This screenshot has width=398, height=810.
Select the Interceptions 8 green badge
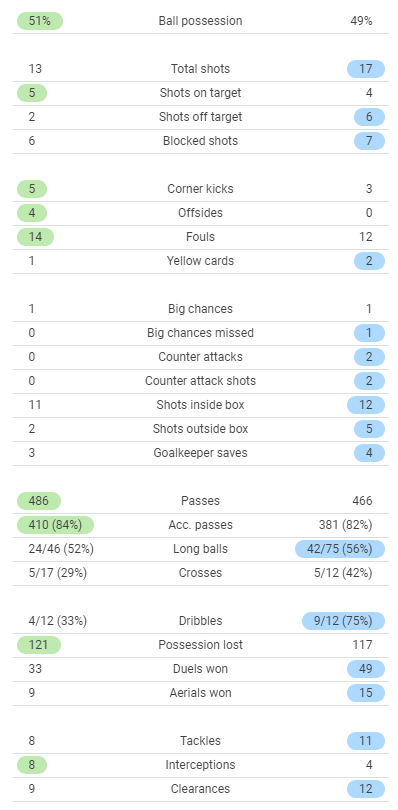[x=32, y=765]
